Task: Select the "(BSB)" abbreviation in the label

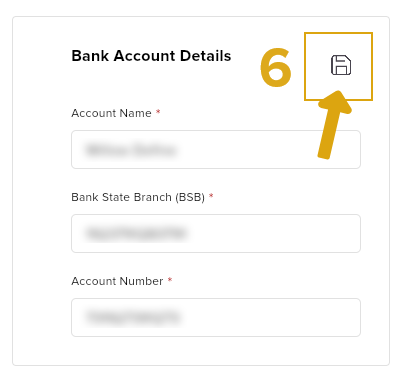Action: 190,197
